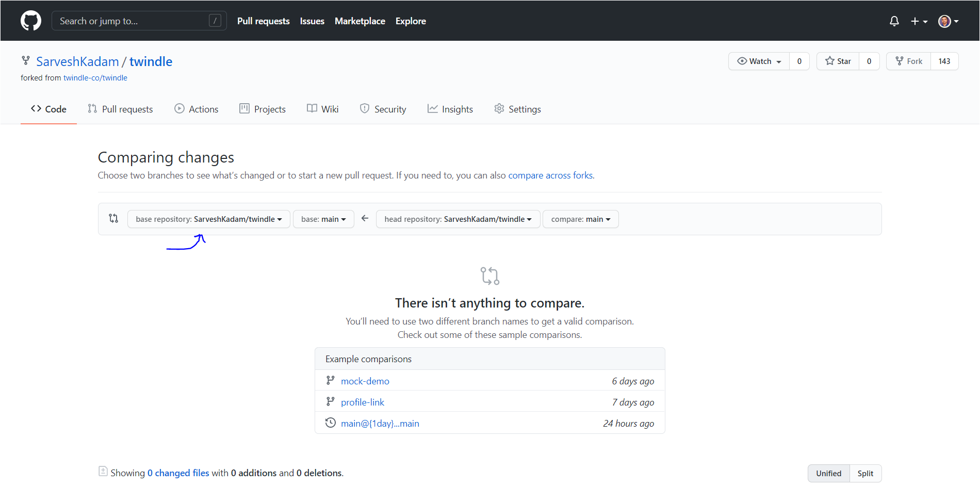Click the branch icon beside profile-link
This screenshot has width=980, height=486.
pos(331,401)
